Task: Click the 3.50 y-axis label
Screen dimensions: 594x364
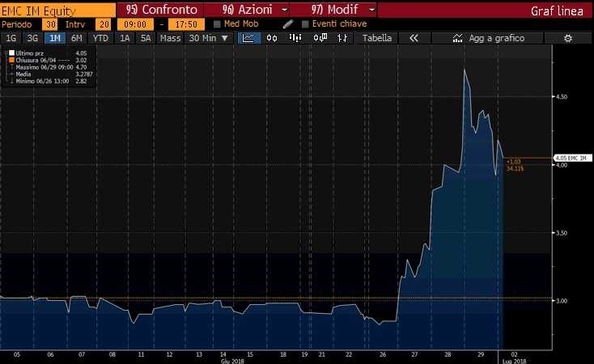Action: [x=562, y=233]
